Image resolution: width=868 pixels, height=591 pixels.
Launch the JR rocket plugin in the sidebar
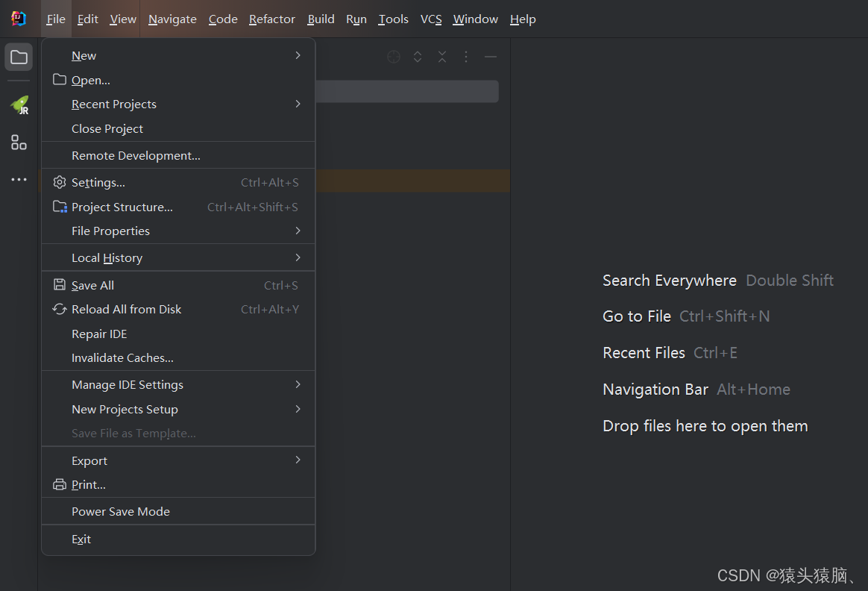[18, 104]
